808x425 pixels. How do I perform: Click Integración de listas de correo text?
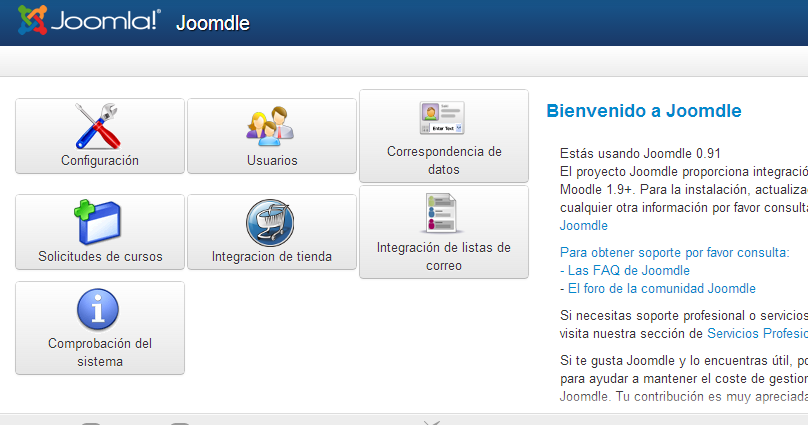click(x=443, y=257)
